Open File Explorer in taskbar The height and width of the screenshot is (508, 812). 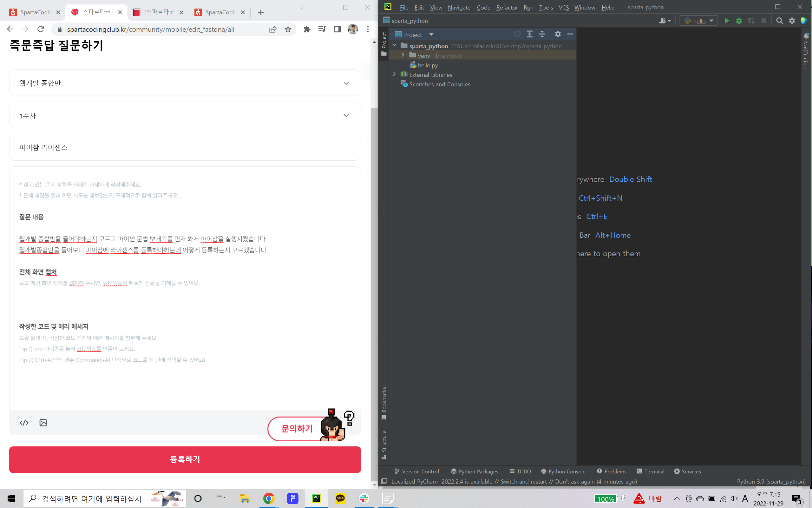(x=245, y=498)
